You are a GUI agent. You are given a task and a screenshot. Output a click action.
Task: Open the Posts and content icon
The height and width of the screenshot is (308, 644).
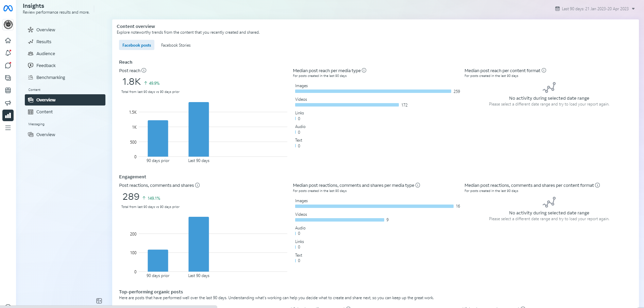tap(8, 78)
